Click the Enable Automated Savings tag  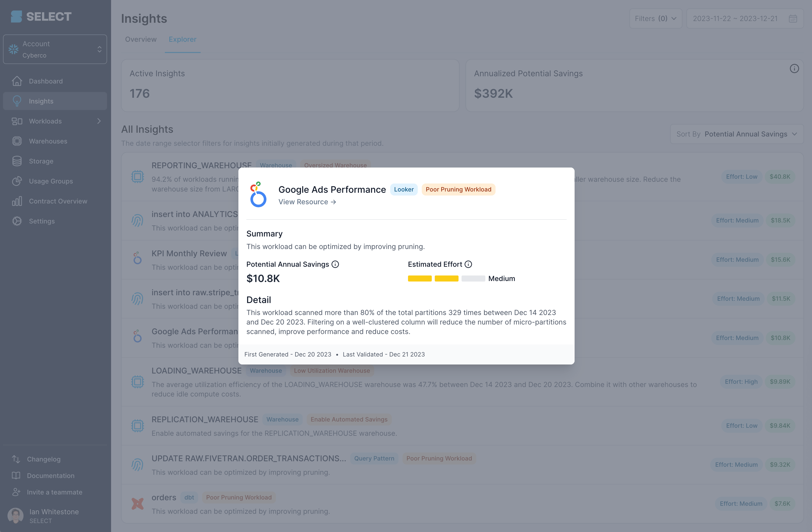(349, 419)
